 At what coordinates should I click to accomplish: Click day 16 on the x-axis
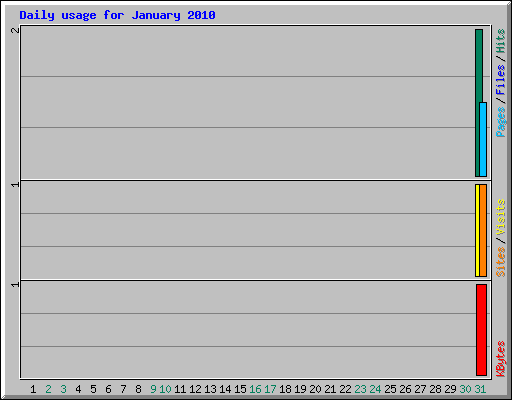pos(255,389)
